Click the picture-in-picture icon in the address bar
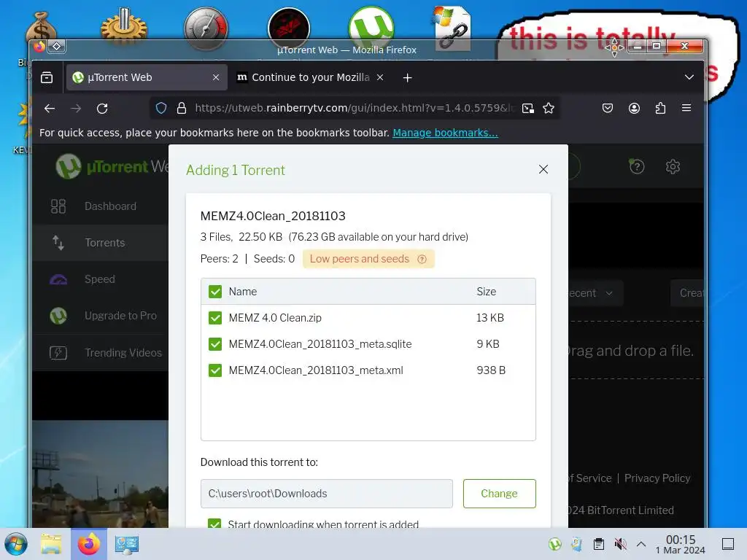The image size is (747, 560). coord(528,108)
